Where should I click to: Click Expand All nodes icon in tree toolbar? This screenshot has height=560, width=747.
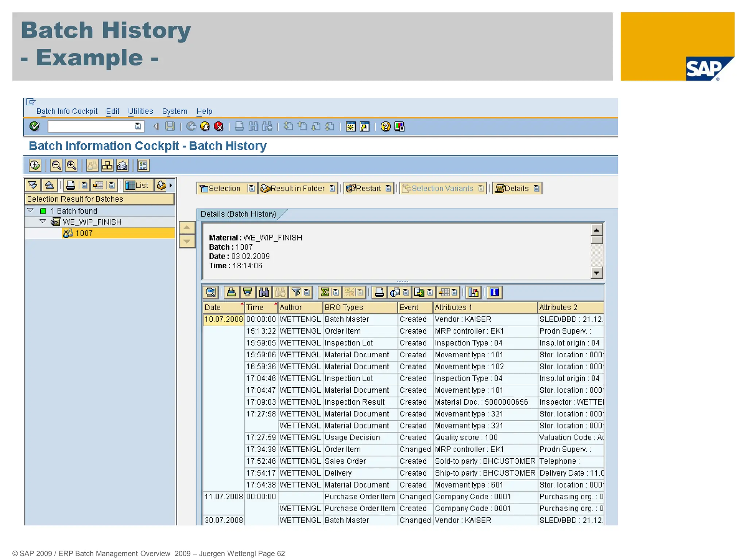click(x=33, y=185)
